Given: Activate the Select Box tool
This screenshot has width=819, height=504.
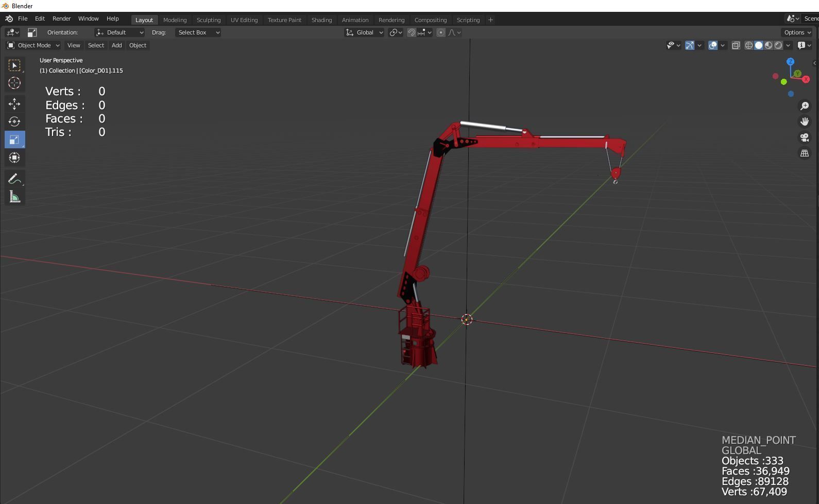Looking at the screenshot, I should coord(14,65).
